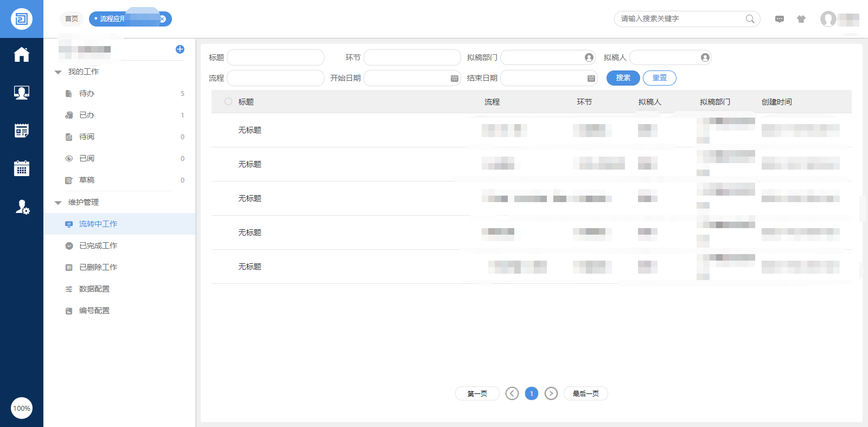Switch to the 流程应用 tab
Viewport: 868px width, 427px height.
[130, 19]
